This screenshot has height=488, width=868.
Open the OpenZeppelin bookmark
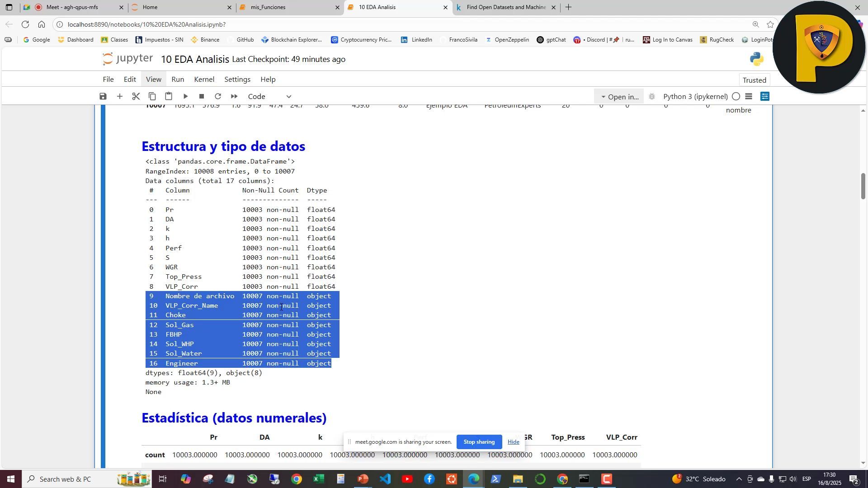point(507,40)
